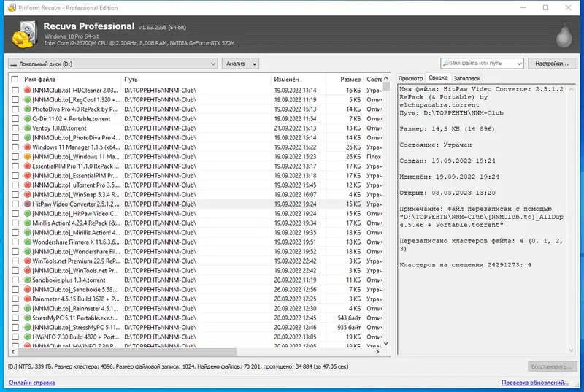Click the Piriform pear logo
Image resolution: width=584 pixels, height=392 pixels.
[564, 35]
